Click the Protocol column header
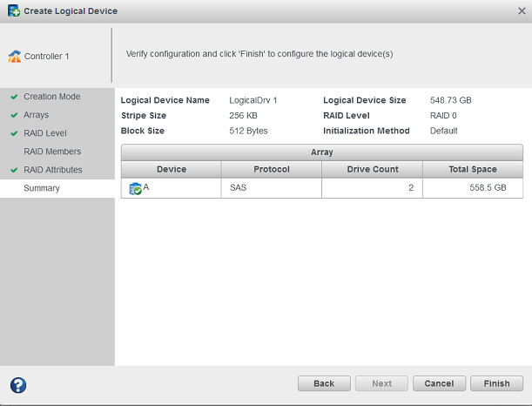The height and width of the screenshot is (406, 532). pyautogui.click(x=271, y=169)
